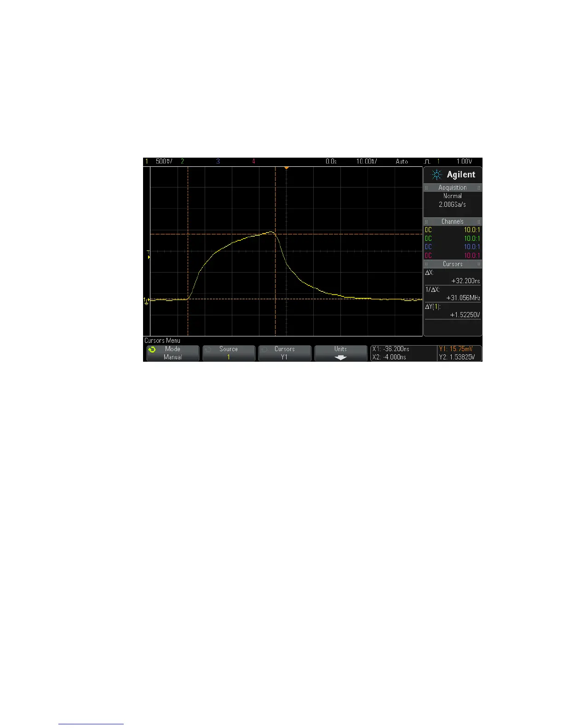Click the trigger level T marker on left edge
Image resolution: width=563 pixels, height=728 pixels.
[x=149, y=255]
